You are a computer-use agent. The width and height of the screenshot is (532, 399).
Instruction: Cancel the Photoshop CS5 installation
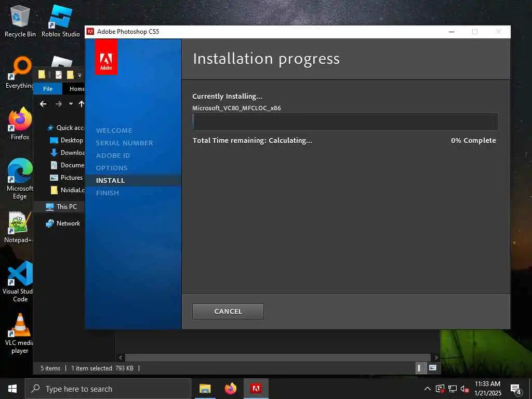[228, 311]
